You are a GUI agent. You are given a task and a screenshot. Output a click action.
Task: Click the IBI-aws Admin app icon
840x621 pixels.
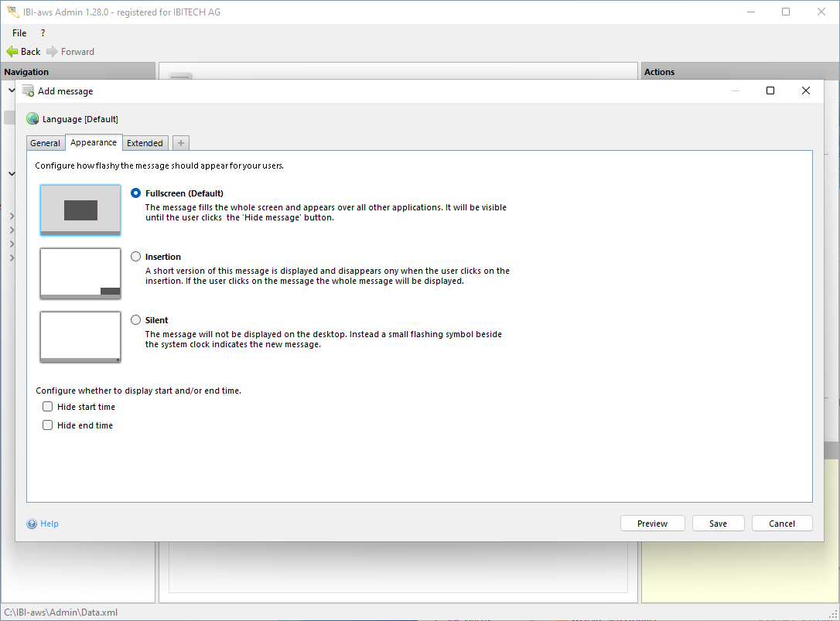coord(12,12)
